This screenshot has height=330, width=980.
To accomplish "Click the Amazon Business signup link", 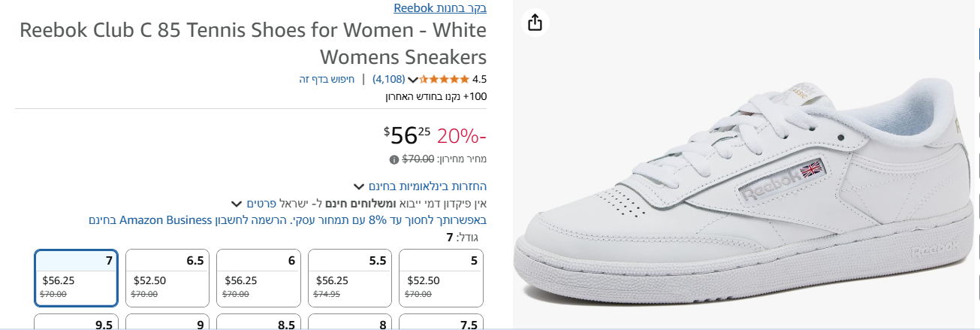I will (x=287, y=220).
